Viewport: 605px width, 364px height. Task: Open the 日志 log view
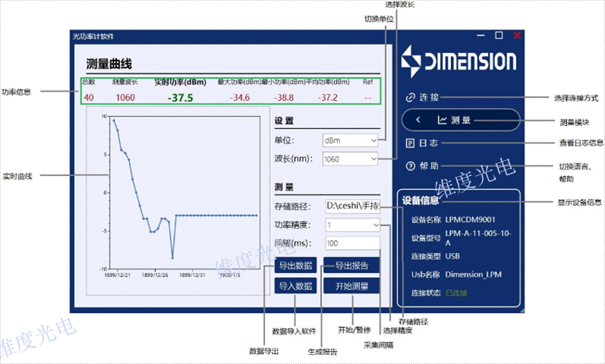pos(422,143)
